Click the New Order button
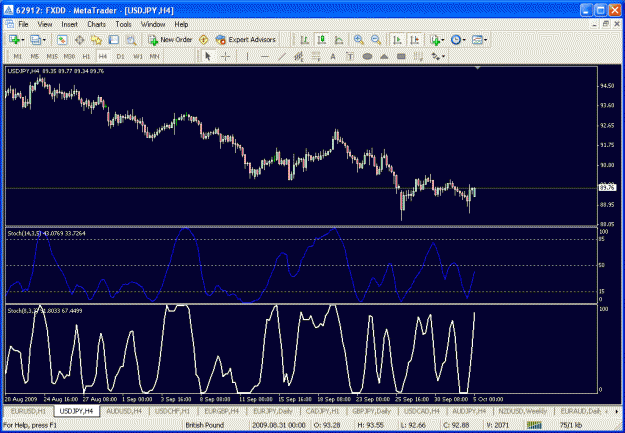 point(170,40)
